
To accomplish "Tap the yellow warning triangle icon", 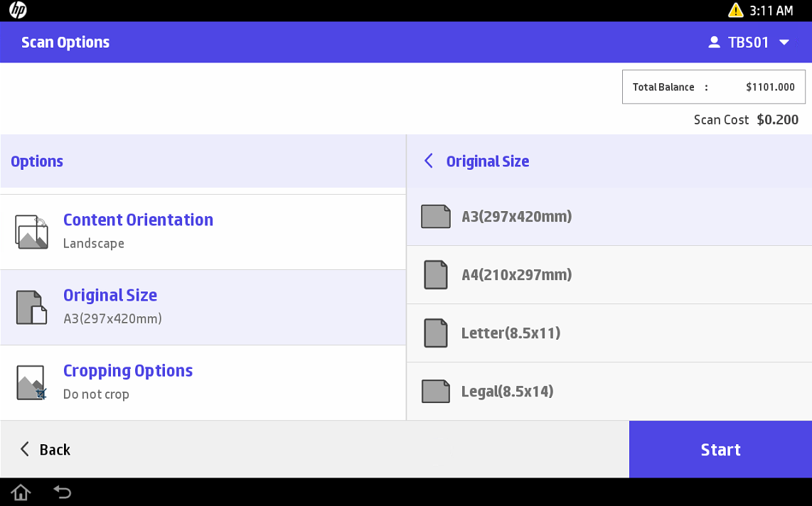I will [735, 11].
